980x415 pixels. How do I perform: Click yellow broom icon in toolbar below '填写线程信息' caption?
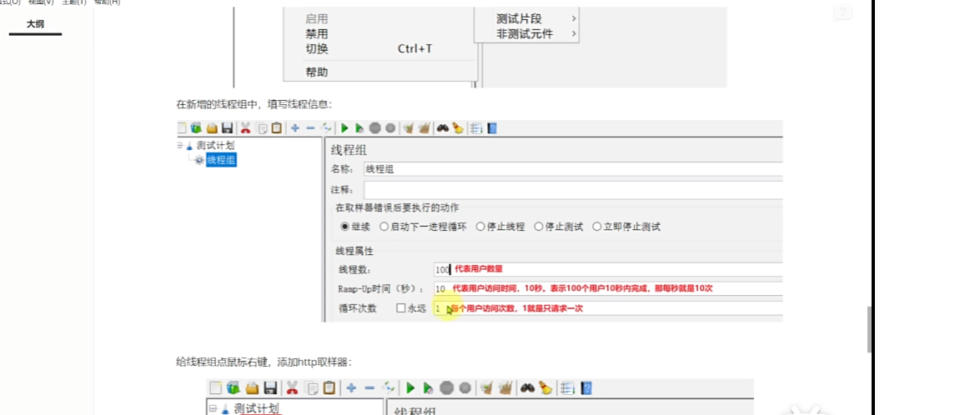tap(458, 128)
